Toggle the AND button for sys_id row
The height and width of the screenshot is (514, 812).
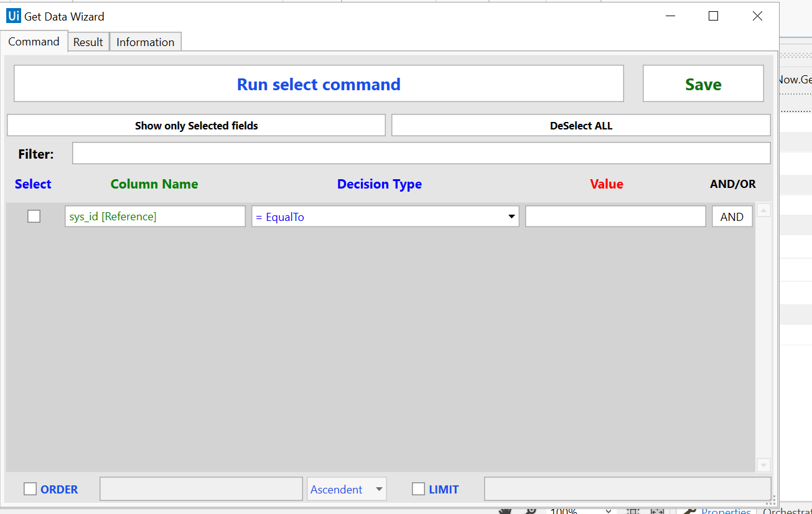coord(732,217)
